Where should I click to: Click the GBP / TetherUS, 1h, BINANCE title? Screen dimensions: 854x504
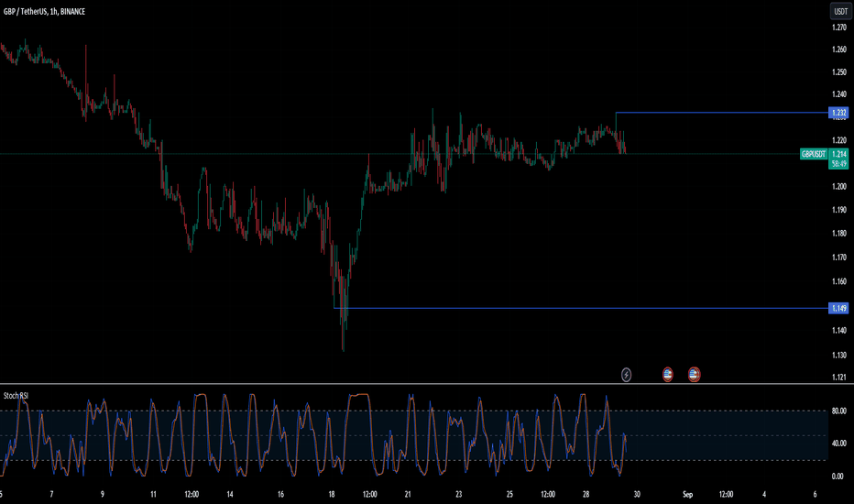pyautogui.click(x=44, y=11)
